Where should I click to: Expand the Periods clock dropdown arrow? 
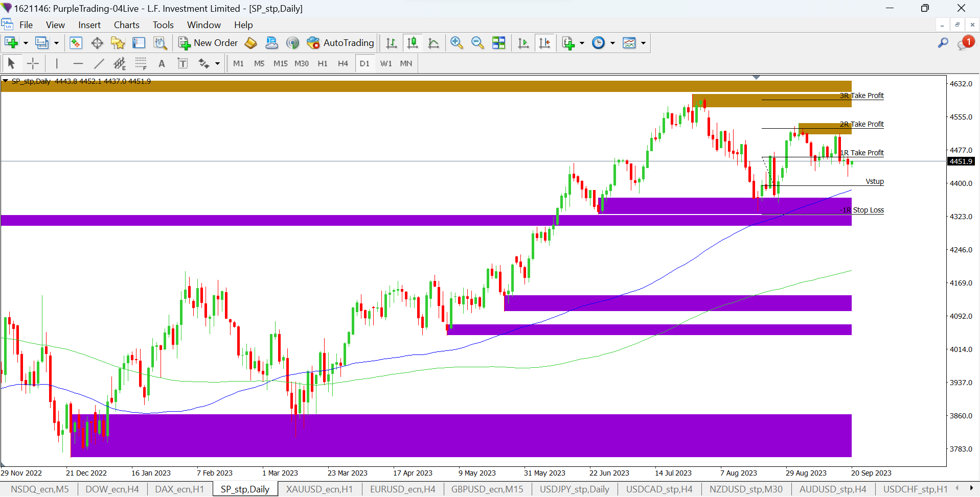coord(612,43)
